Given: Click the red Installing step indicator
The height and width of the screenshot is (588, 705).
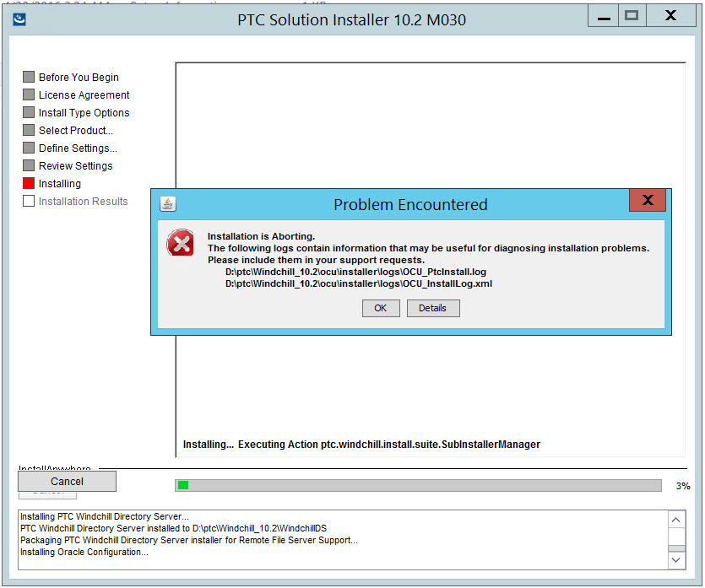Looking at the screenshot, I should click(x=29, y=183).
